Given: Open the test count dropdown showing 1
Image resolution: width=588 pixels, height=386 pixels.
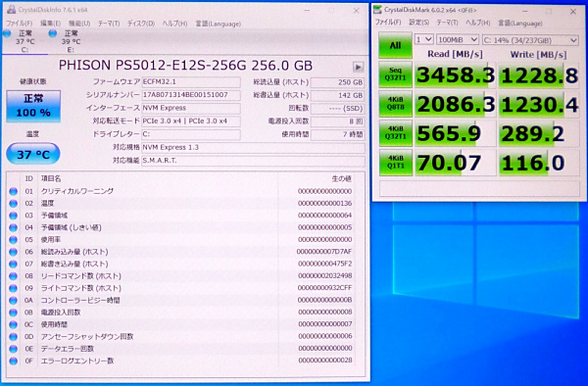Looking at the screenshot, I should click(423, 39).
